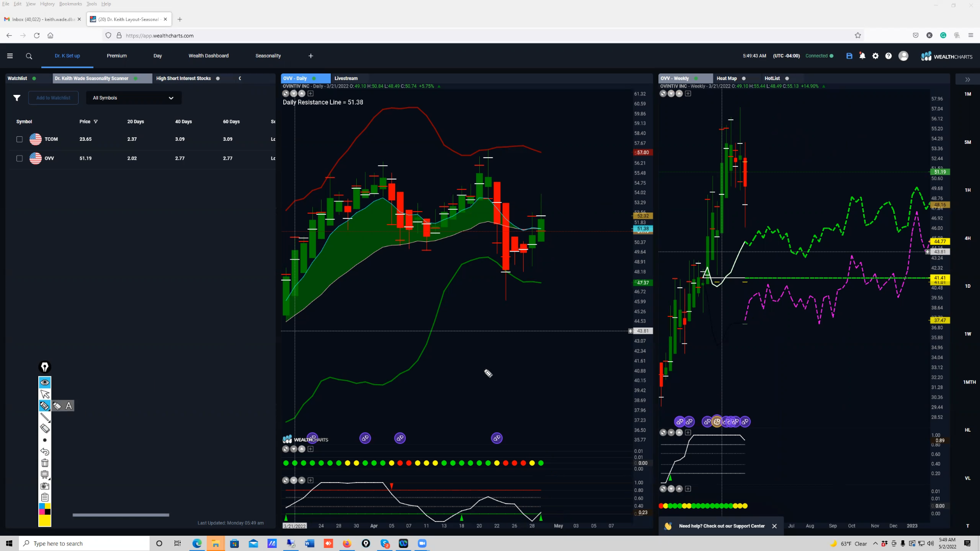Switch to the Livestream tab
The image size is (980, 551).
tap(346, 79)
